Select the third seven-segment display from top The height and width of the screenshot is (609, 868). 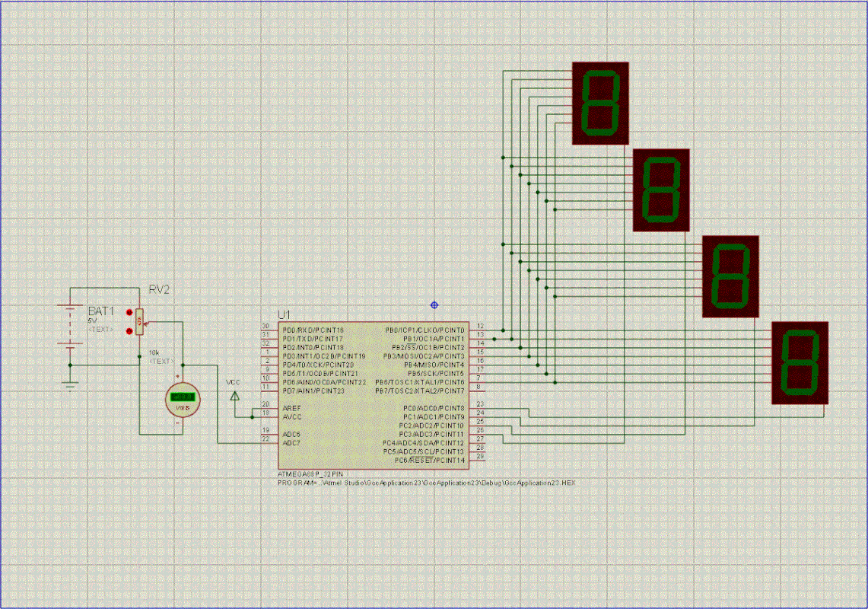pyautogui.click(x=730, y=276)
